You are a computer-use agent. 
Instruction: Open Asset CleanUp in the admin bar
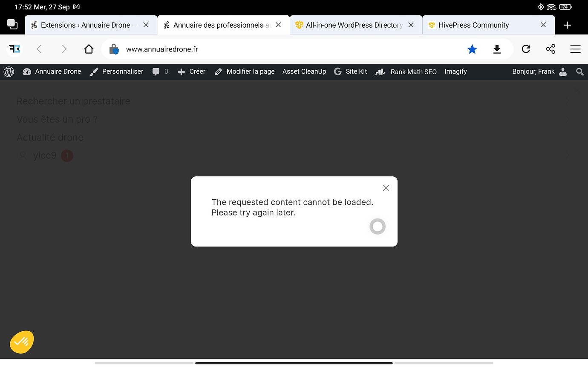pos(304,72)
